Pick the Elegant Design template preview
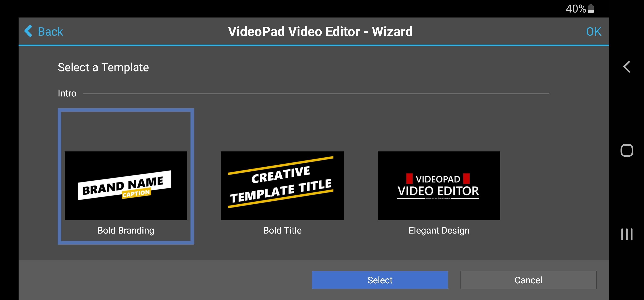The image size is (644, 300). pos(439,186)
